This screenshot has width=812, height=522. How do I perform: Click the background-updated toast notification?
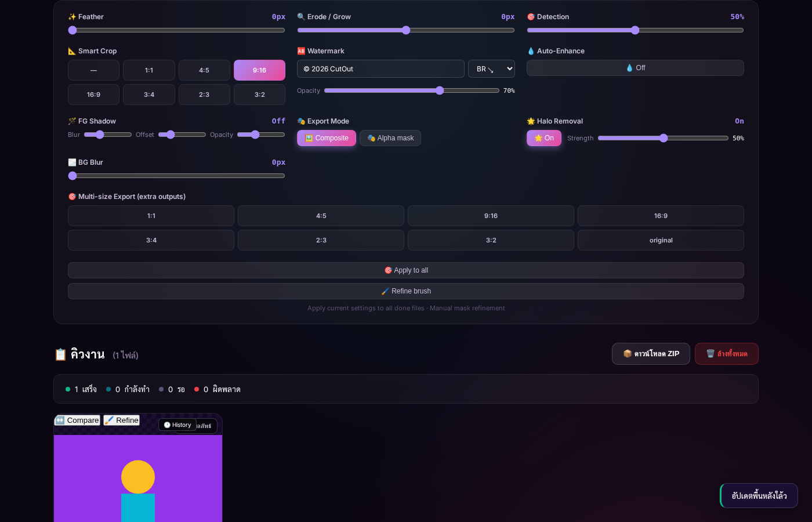coord(759,495)
